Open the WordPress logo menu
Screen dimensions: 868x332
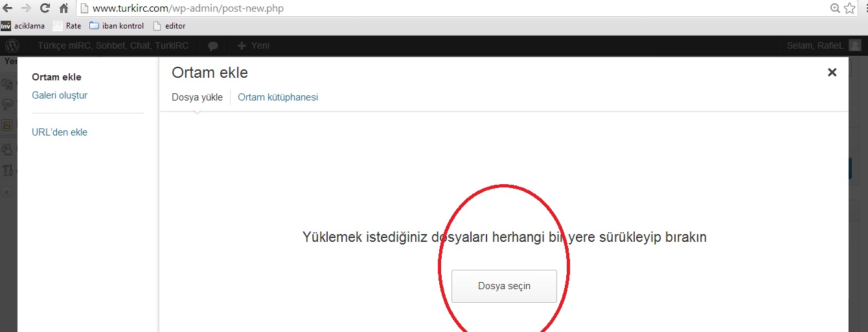point(13,46)
